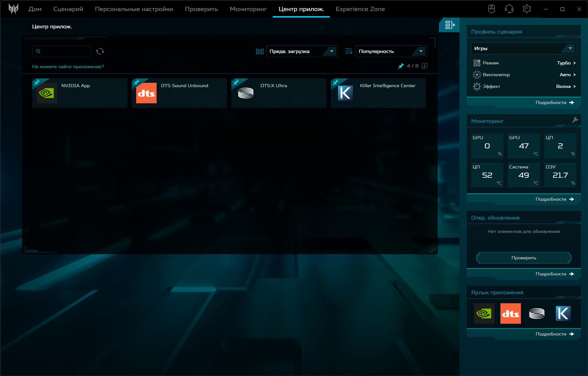Viewport: 588px width, 376px height.
Task: Open the headset support icon
Action: 509,9
